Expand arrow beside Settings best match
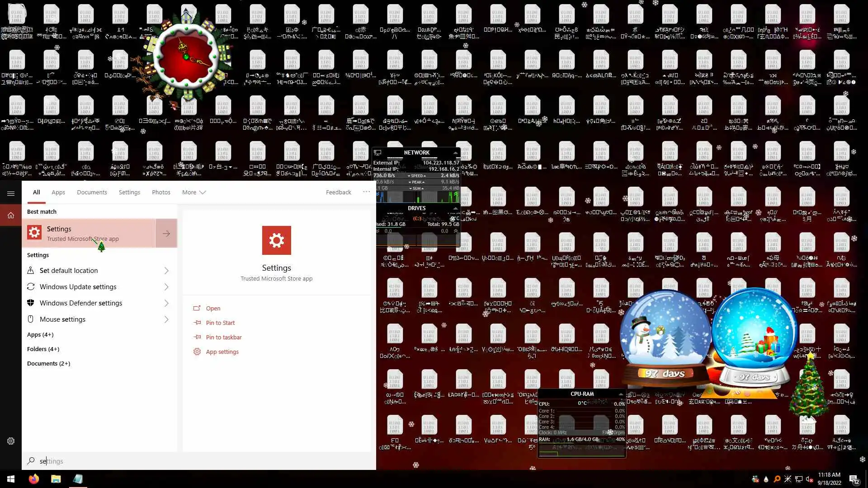868x488 pixels. [166, 234]
